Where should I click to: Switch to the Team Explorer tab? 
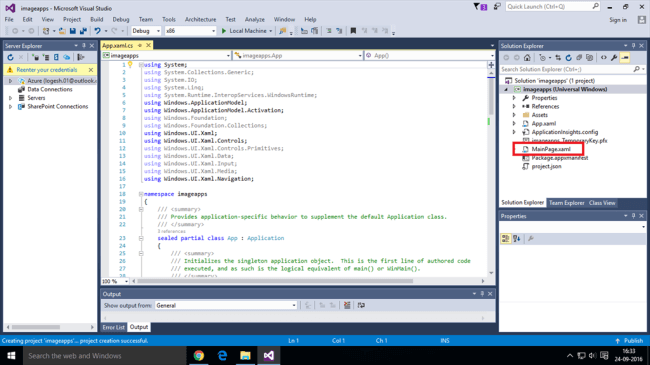pyautogui.click(x=567, y=203)
